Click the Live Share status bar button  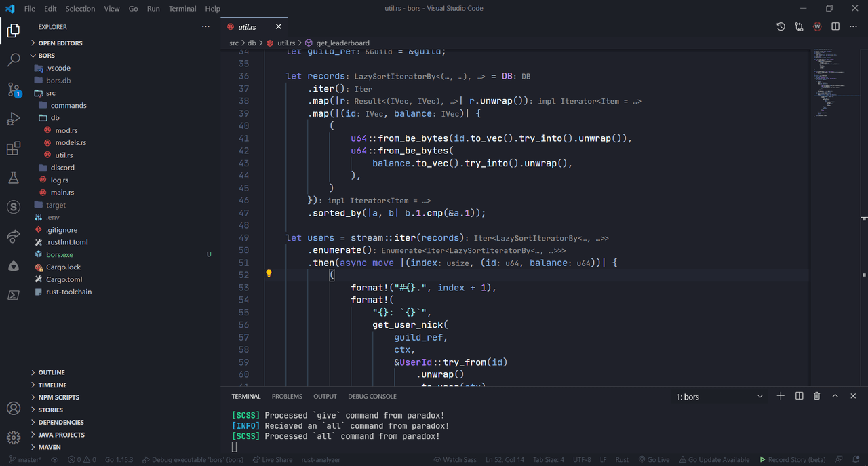click(x=272, y=459)
